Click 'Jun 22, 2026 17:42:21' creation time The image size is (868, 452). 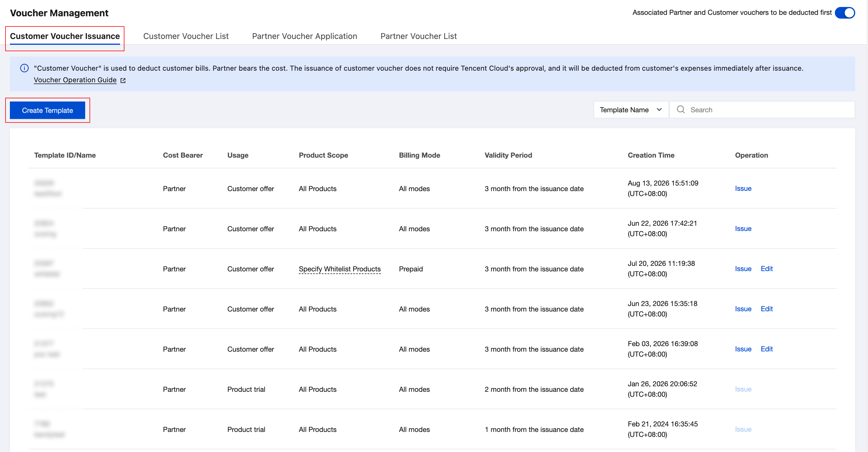(x=662, y=223)
